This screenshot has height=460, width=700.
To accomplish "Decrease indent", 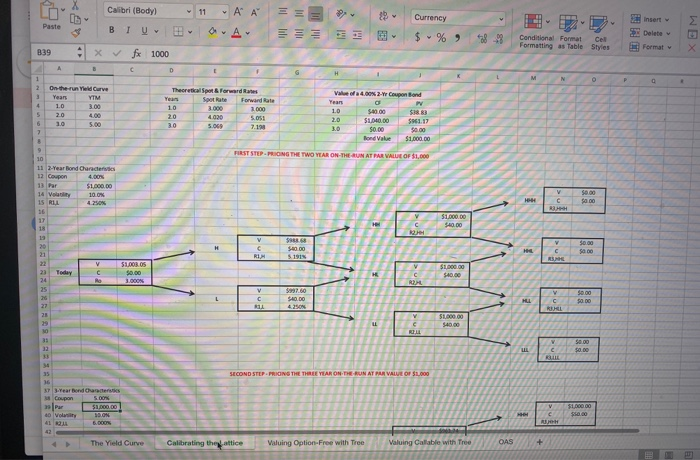I will tap(341, 34).
